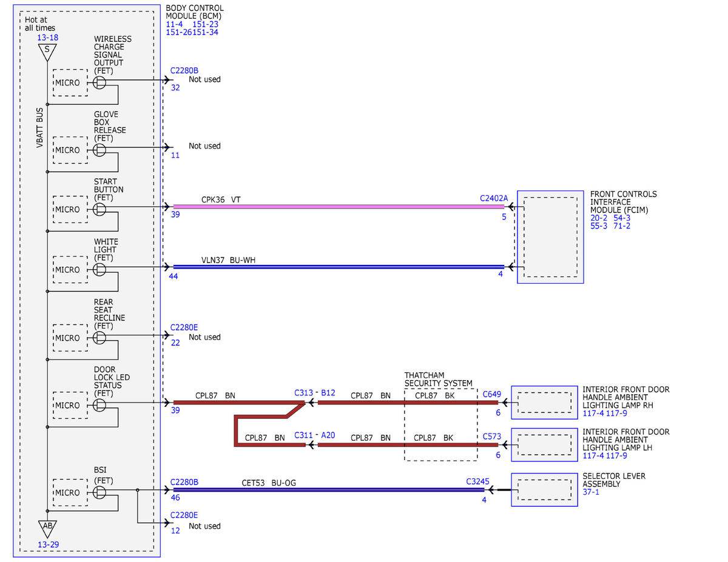Open connector C313 - B12
This screenshot has width=728, height=562.
tap(315, 393)
